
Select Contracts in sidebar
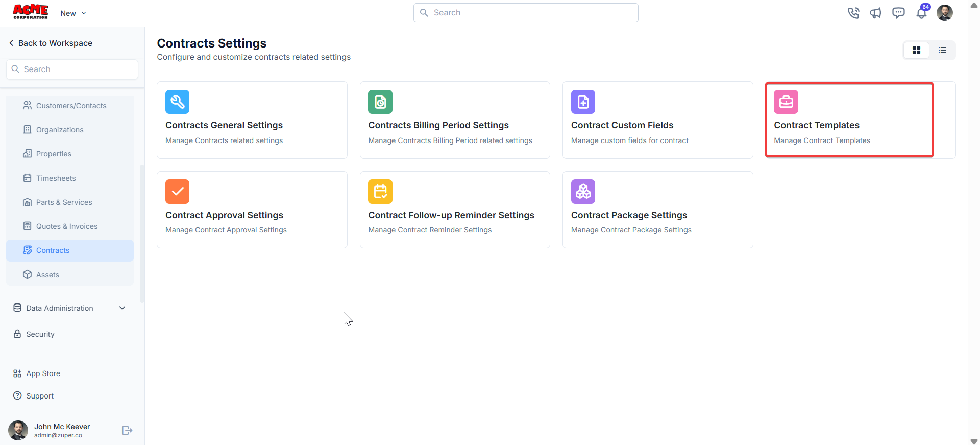pos(70,250)
